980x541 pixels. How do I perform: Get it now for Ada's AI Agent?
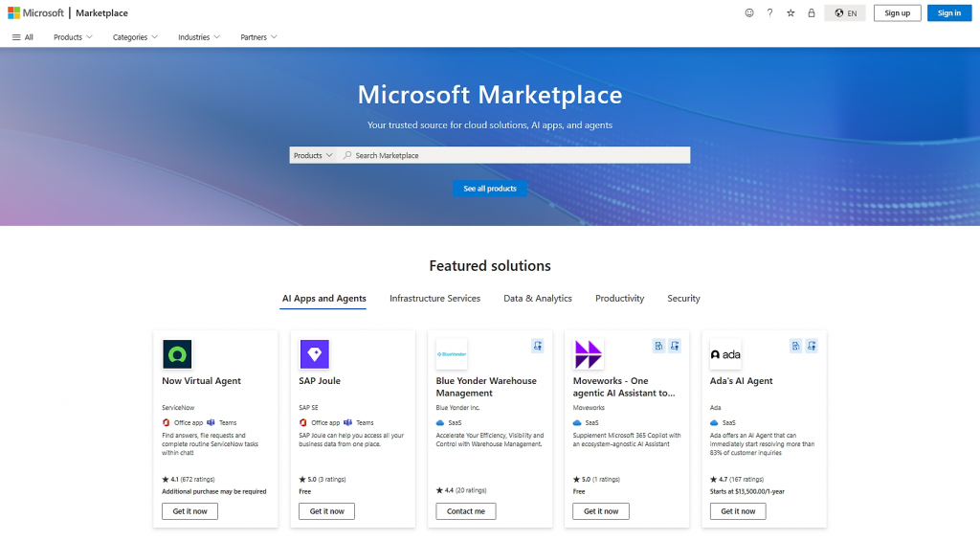tap(738, 511)
